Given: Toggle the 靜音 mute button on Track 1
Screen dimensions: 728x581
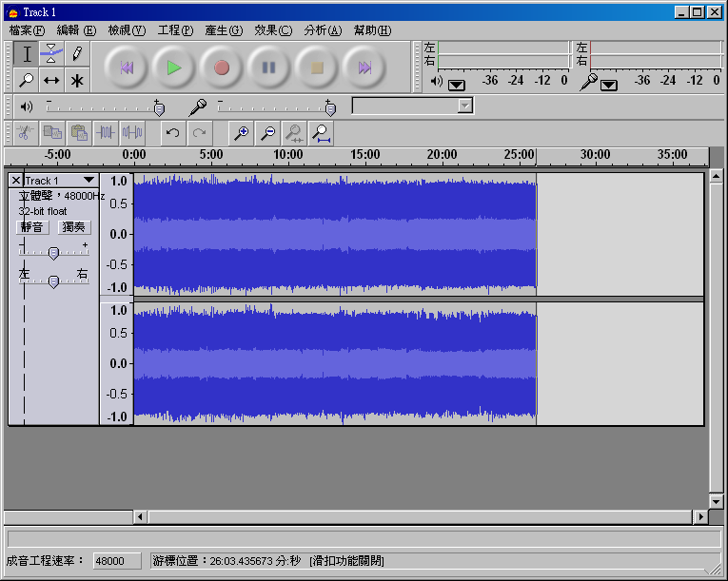Looking at the screenshot, I should [x=32, y=226].
